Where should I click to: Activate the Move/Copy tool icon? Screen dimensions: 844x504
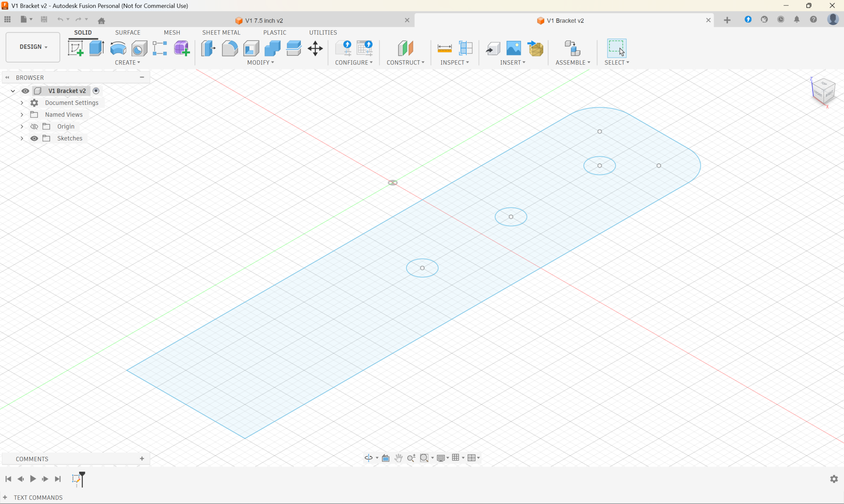coord(315,48)
